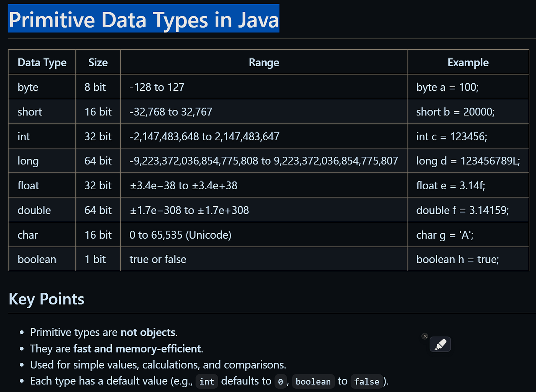The height and width of the screenshot is (392, 536).
Task: Click the Size column header
Action: point(98,62)
